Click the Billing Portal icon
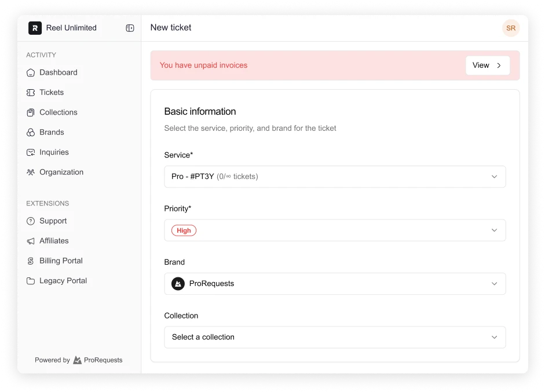This screenshot has height=392, width=545. (x=31, y=261)
